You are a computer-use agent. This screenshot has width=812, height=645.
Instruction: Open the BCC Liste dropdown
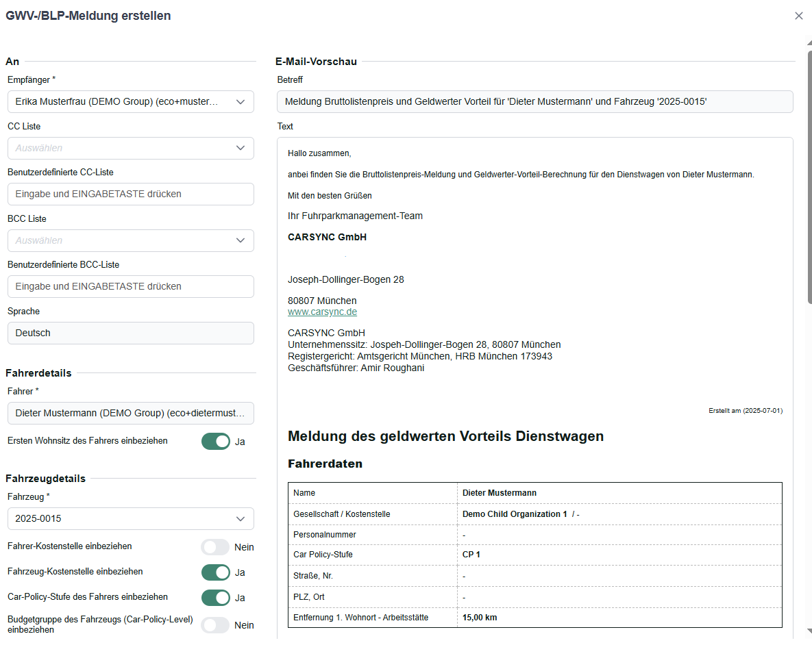(130, 241)
